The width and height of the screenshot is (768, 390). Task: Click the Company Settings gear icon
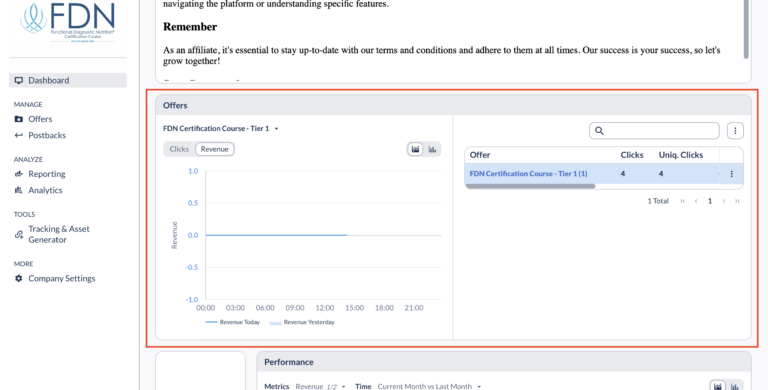(x=19, y=278)
